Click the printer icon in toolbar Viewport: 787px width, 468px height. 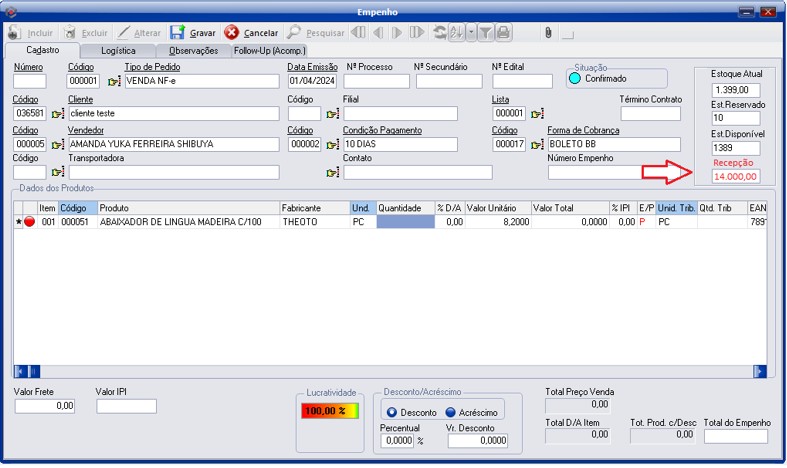pyautogui.click(x=503, y=33)
